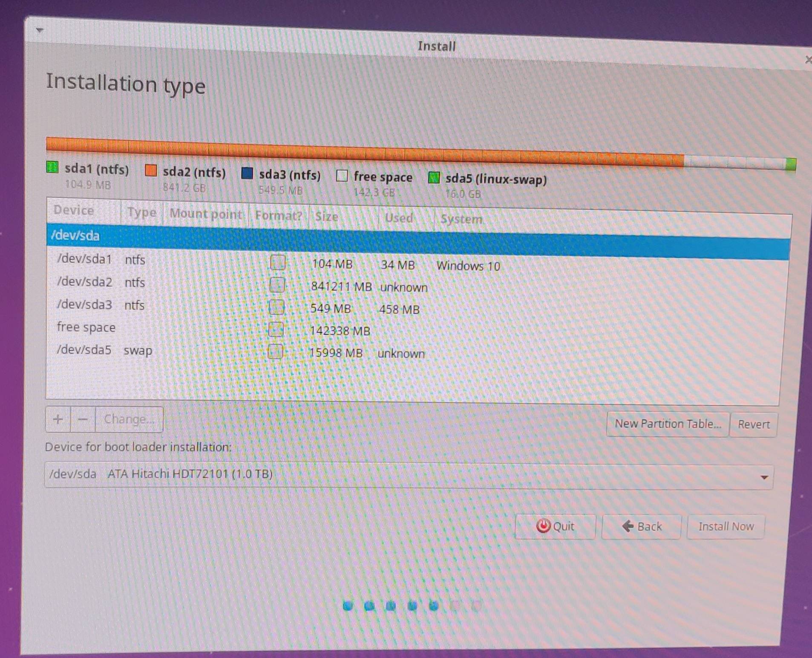Toggle Format checkbox in free space row
The image size is (812, 658).
click(276, 329)
